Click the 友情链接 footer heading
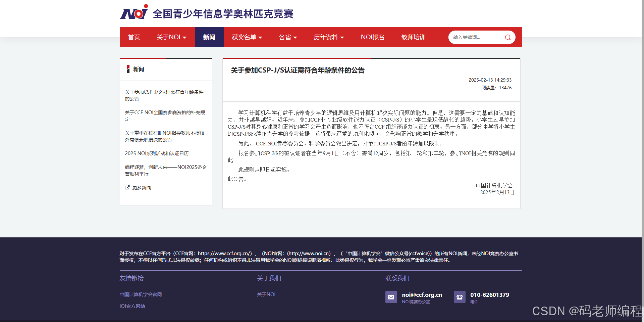Image resolution: width=644 pixels, height=322 pixels. coord(132,278)
